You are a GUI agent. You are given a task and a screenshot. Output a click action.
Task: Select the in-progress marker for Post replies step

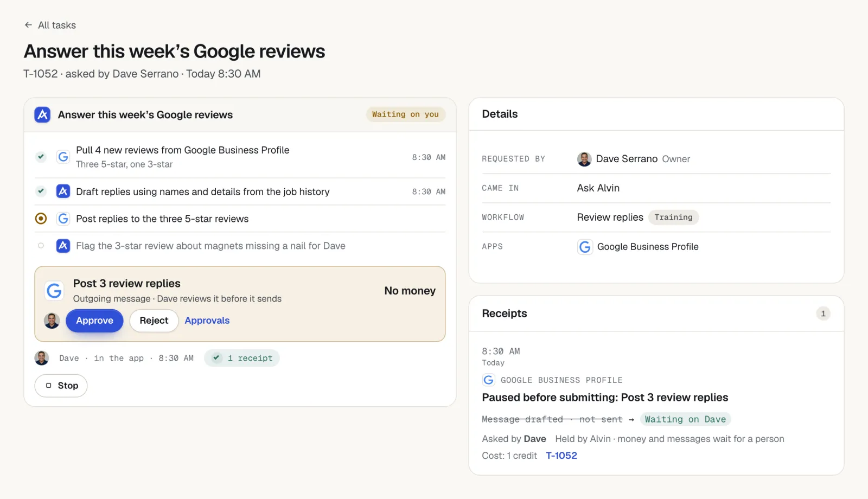click(41, 219)
